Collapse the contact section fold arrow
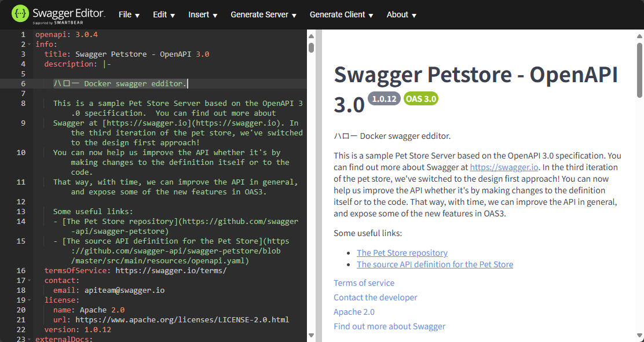The image size is (644, 342). (28, 280)
